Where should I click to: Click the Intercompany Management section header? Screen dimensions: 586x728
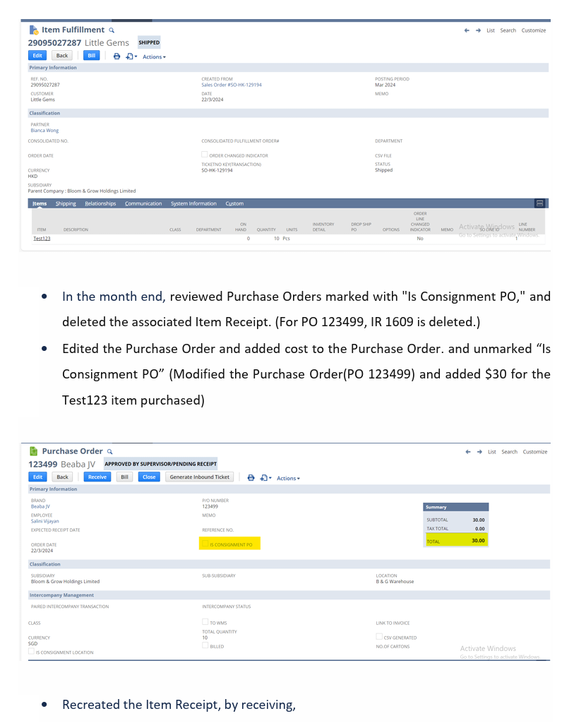click(61, 595)
